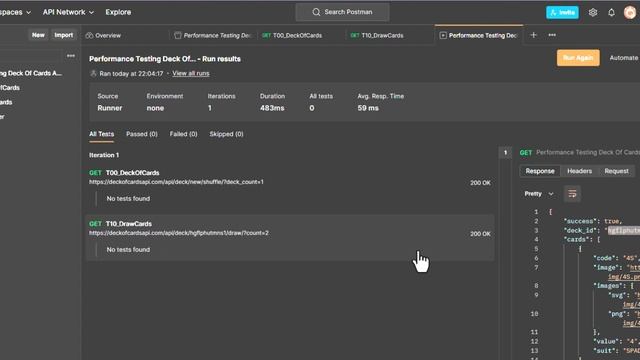Viewport: 640px width, 360px height.
Task: Click the 200 OK status for T00_DeckOfCards
Action: coord(480,183)
